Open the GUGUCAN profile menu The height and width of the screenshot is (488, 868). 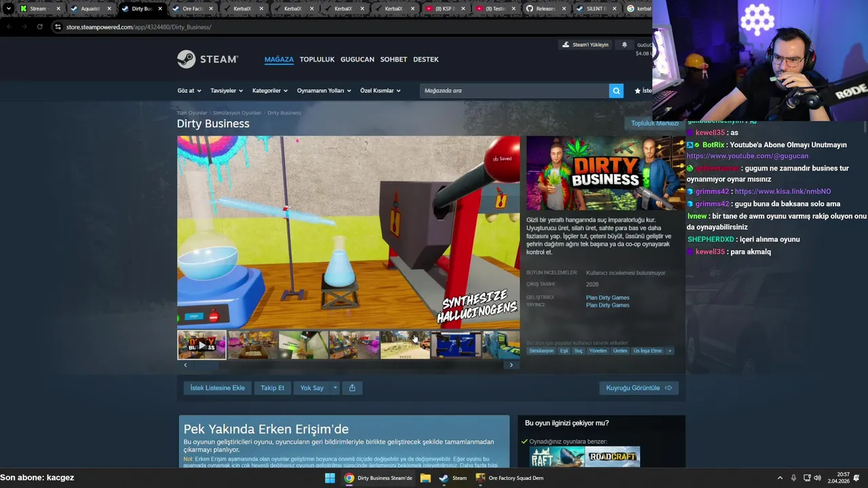[357, 59]
